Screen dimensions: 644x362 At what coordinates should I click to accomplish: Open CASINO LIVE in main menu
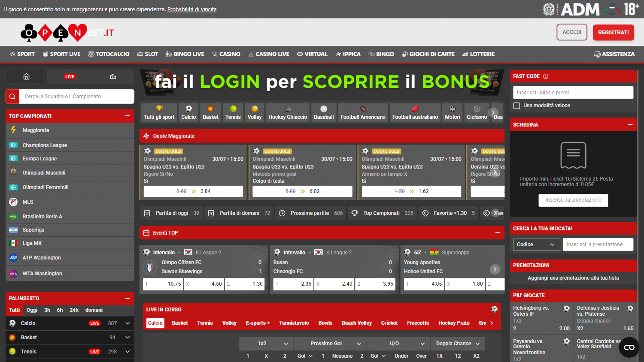269,54
